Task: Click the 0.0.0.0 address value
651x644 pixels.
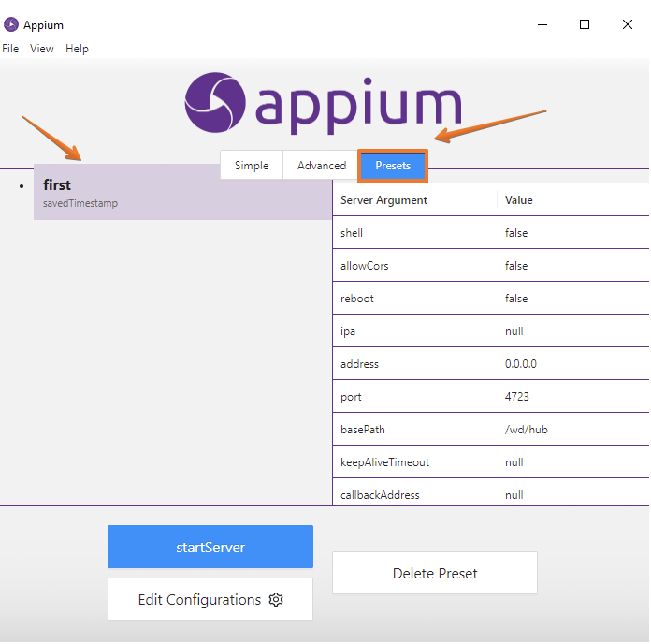Action: click(x=521, y=364)
